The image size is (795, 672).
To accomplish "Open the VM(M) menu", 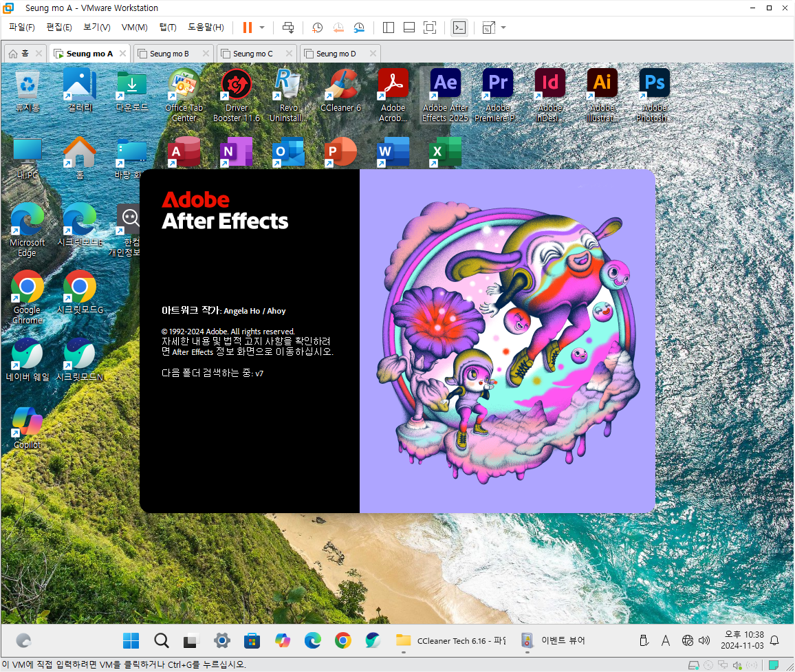I will click(x=134, y=28).
